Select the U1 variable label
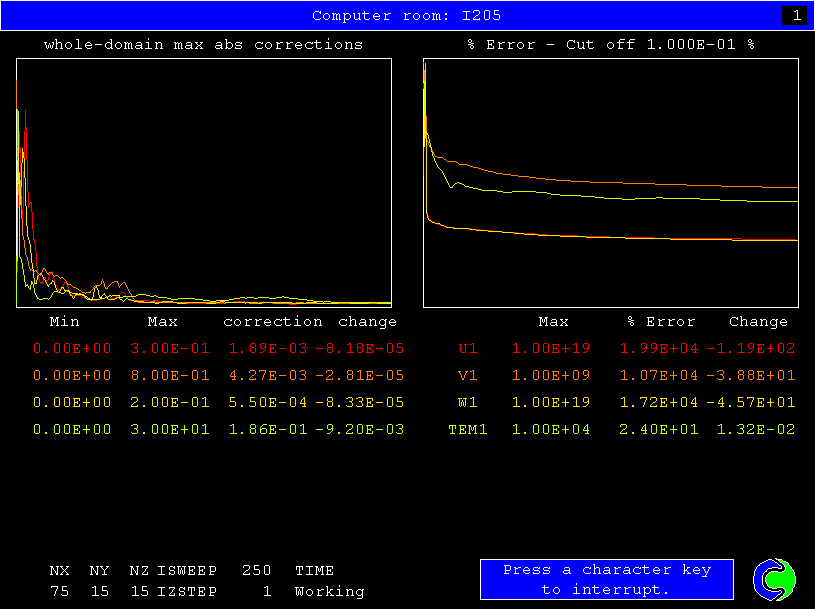Image resolution: width=815 pixels, height=609 pixels. pos(468,348)
